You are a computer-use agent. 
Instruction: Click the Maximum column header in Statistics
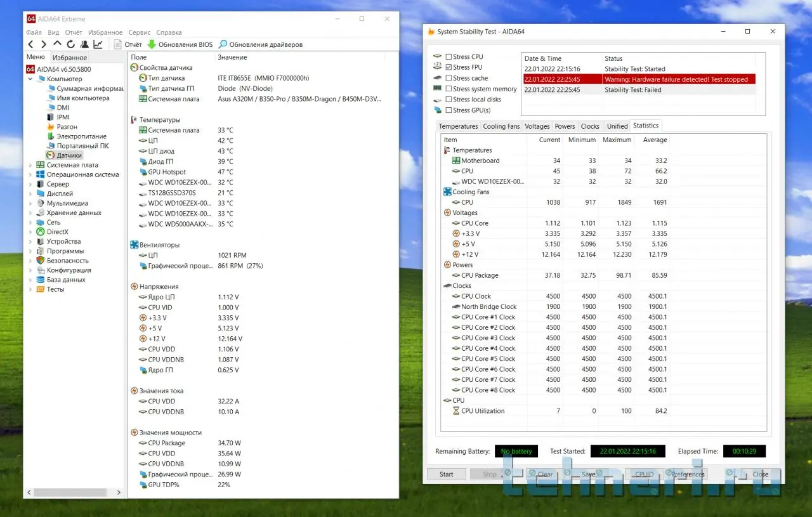[617, 140]
